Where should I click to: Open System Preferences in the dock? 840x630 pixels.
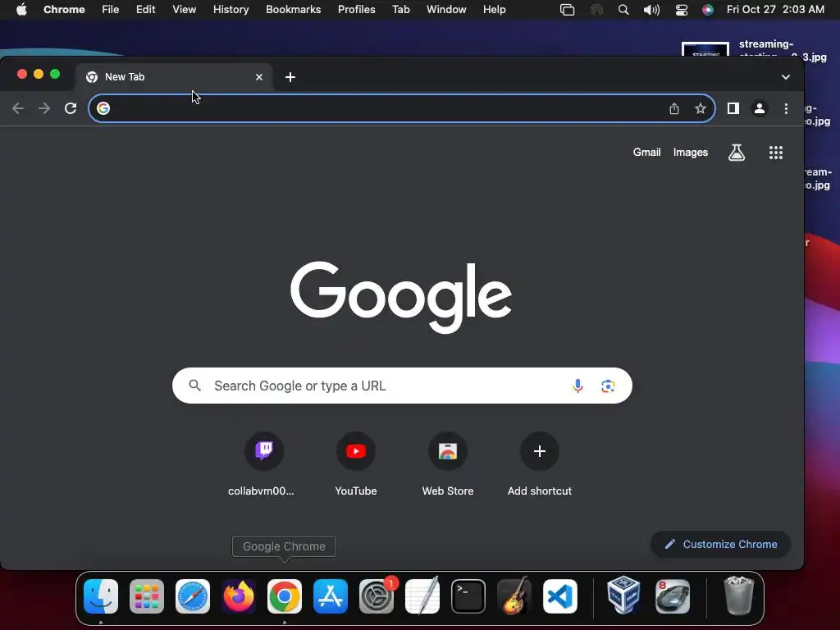pos(377,596)
